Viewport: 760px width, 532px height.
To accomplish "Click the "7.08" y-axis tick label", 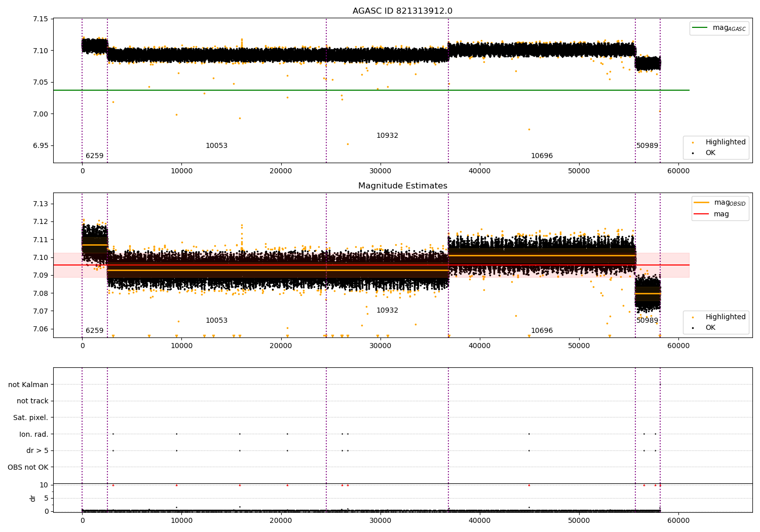I will (x=40, y=293).
